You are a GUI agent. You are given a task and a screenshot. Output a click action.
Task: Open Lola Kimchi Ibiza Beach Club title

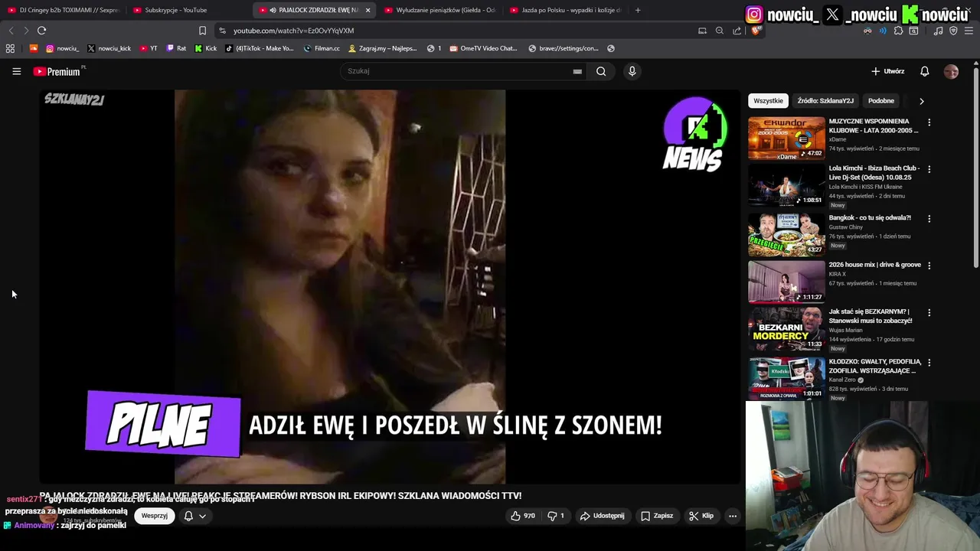click(874, 173)
